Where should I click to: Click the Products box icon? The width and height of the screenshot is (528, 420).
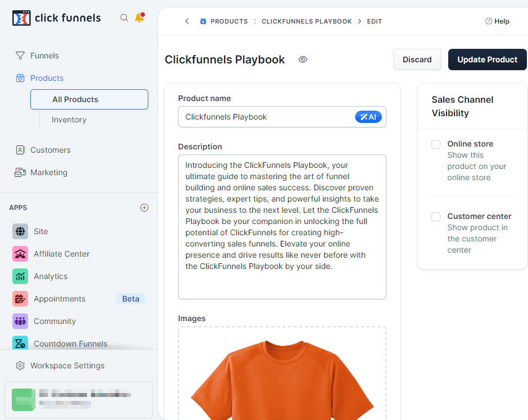point(20,78)
